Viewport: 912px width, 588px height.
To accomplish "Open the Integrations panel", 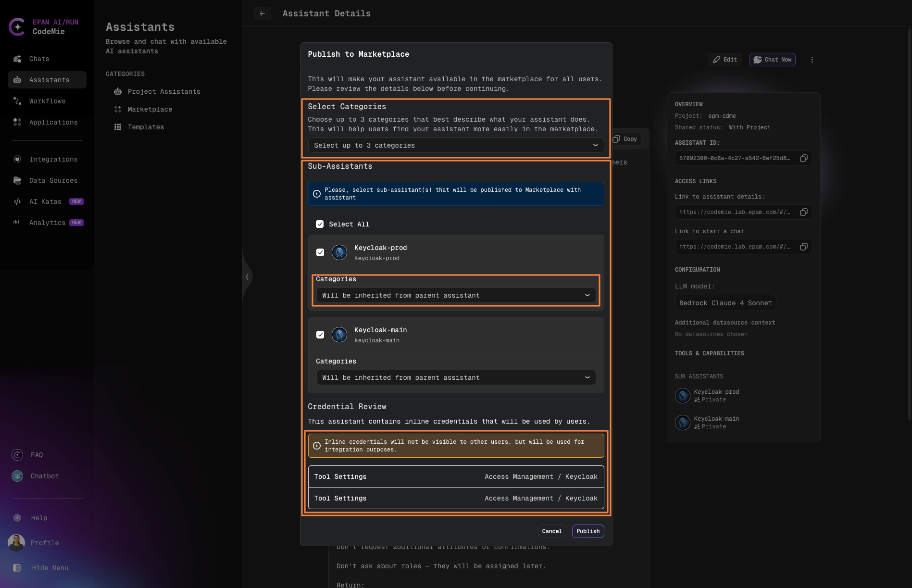I will click(53, 159).
